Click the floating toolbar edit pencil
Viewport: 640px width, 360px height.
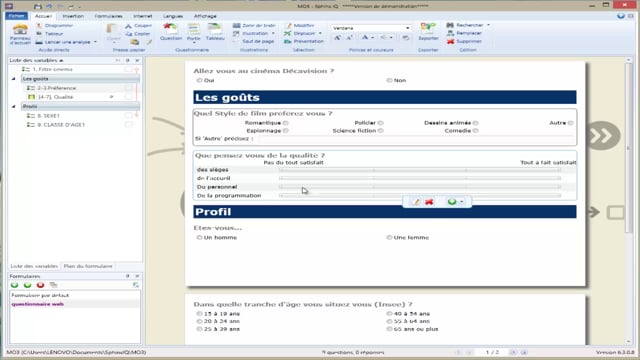(416, 202)
